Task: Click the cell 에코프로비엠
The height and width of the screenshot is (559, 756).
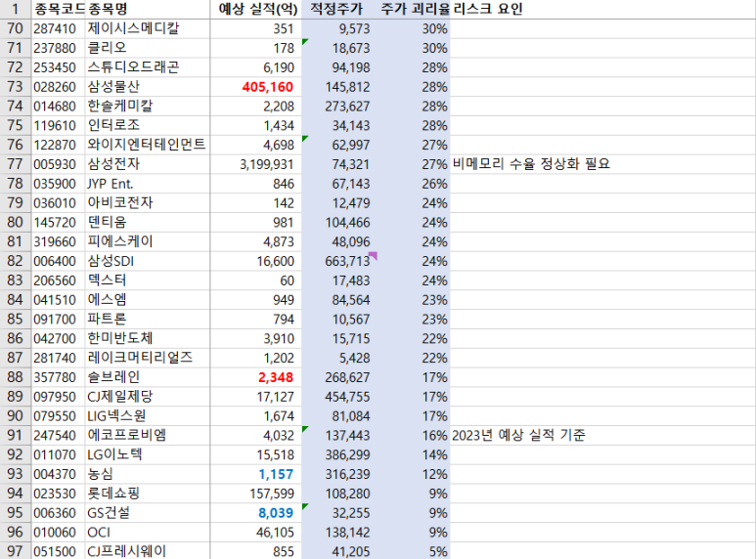Action: 148,436
